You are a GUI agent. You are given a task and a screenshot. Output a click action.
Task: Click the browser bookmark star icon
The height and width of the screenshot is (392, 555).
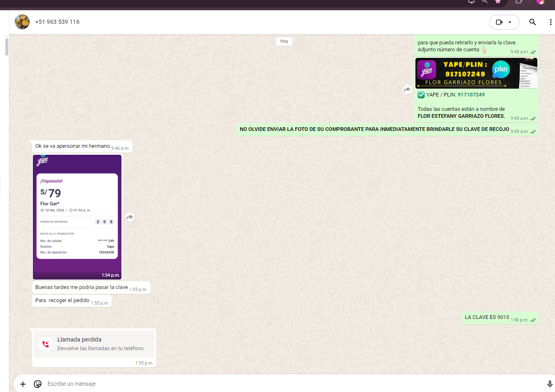[498, 2]
